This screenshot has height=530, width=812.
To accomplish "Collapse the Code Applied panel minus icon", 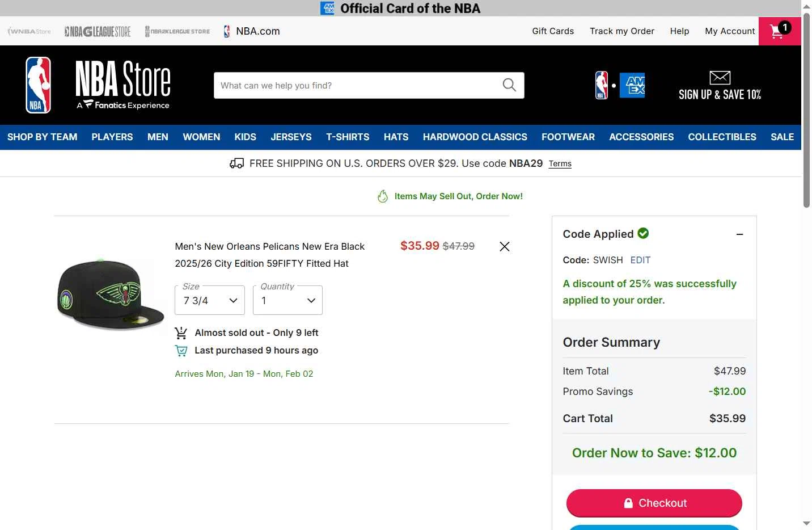I will pyautogui.click(x=739, y=234).
